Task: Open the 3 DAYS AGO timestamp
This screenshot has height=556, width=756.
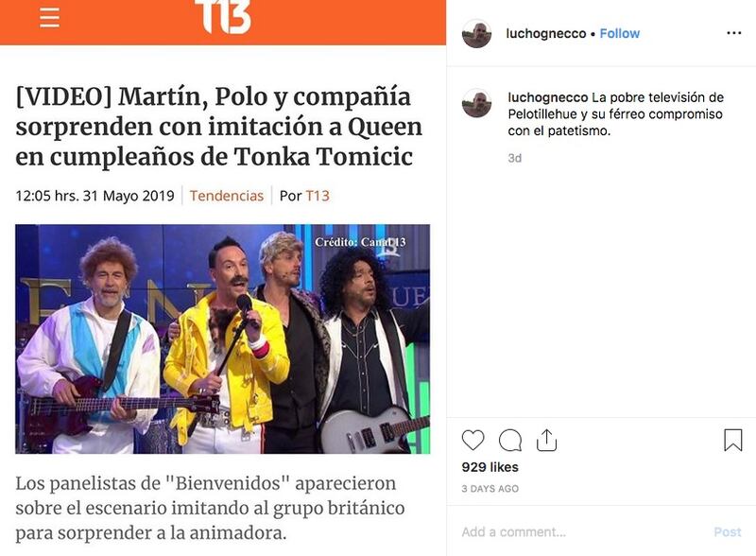Action: pyautogui.click(x=490, y=489)
